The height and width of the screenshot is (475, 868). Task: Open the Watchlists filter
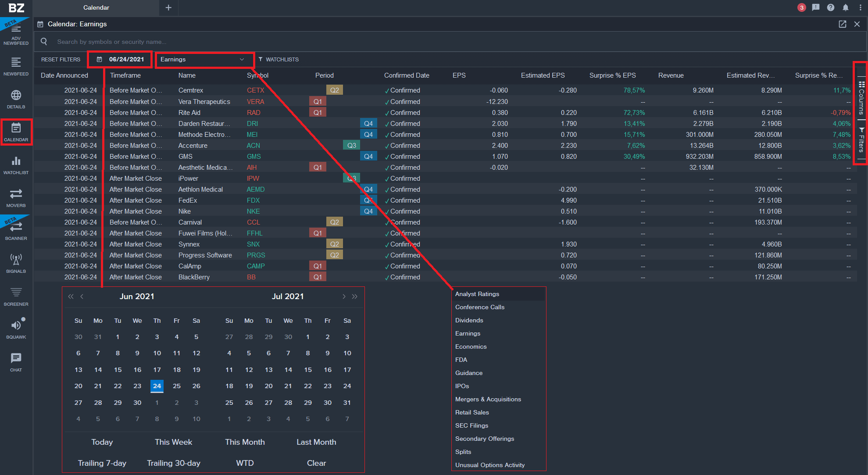point(278,59)
